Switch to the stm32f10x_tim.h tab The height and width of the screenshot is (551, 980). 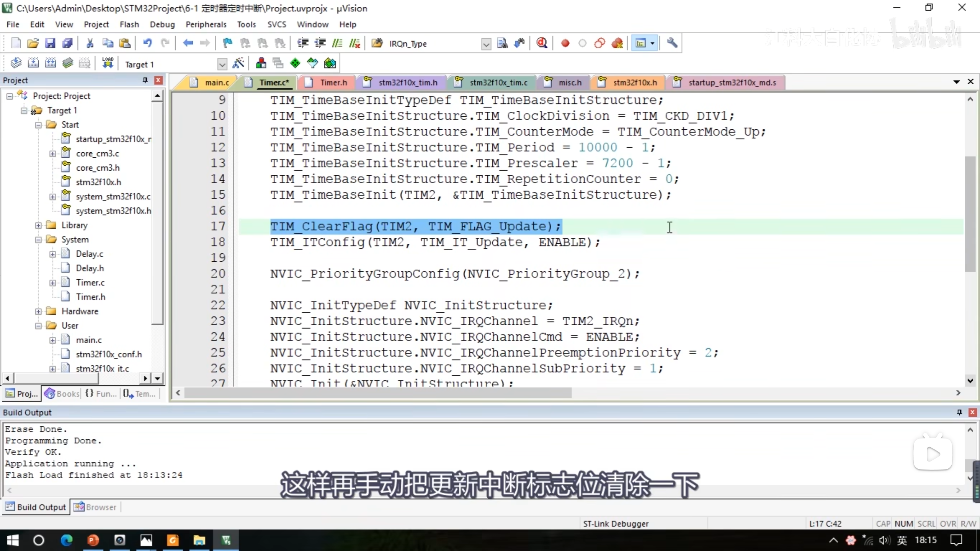tap(407, 83)
